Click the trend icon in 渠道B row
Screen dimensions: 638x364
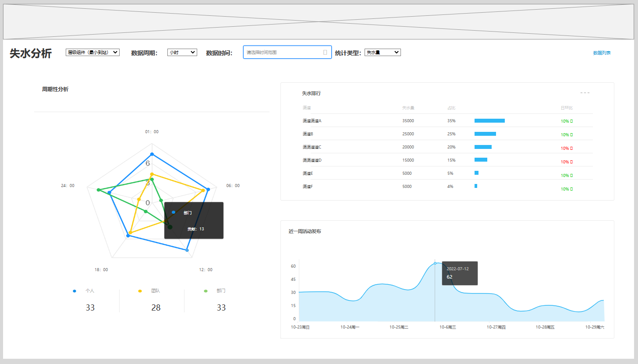pyautogui.click(x=571, y=135)
